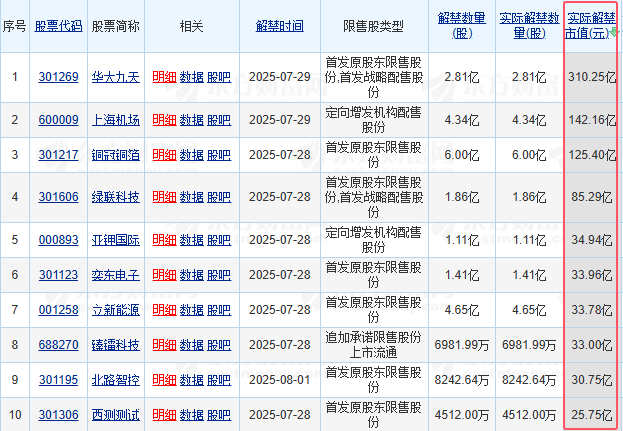Select the first 8242.64万 quantity cell
The width and height of the screenshot is (623, 431).
[x=462, y=379]
